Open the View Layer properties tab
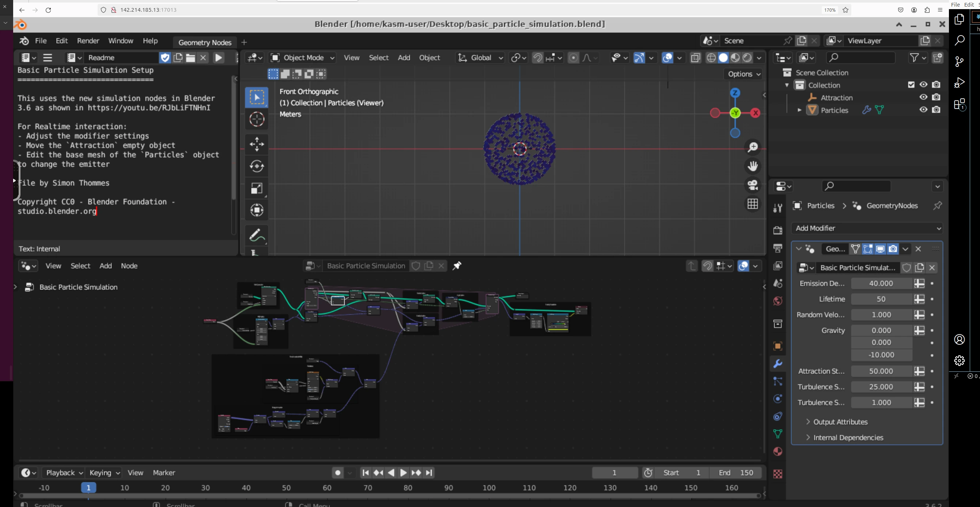980x507 pixels. coord(778,265)
